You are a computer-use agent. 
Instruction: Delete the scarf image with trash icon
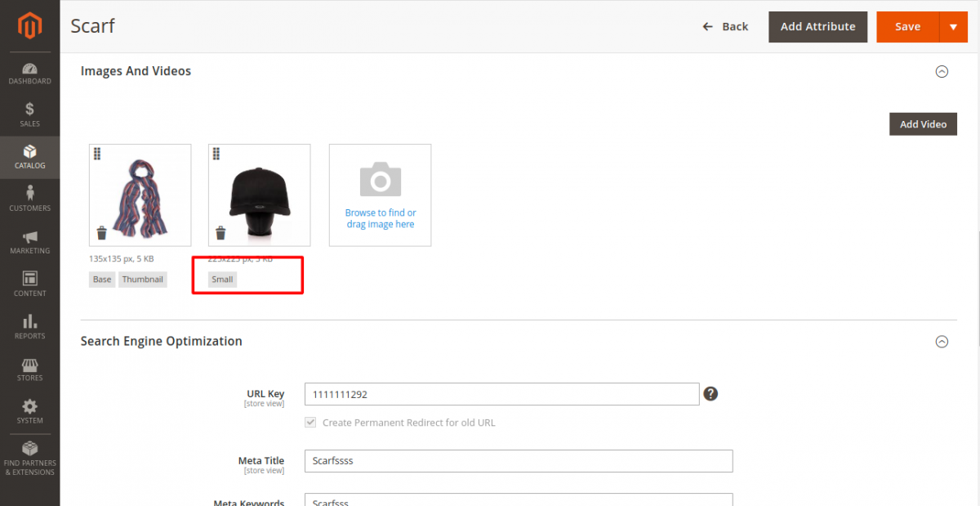[x=101, y=234]
